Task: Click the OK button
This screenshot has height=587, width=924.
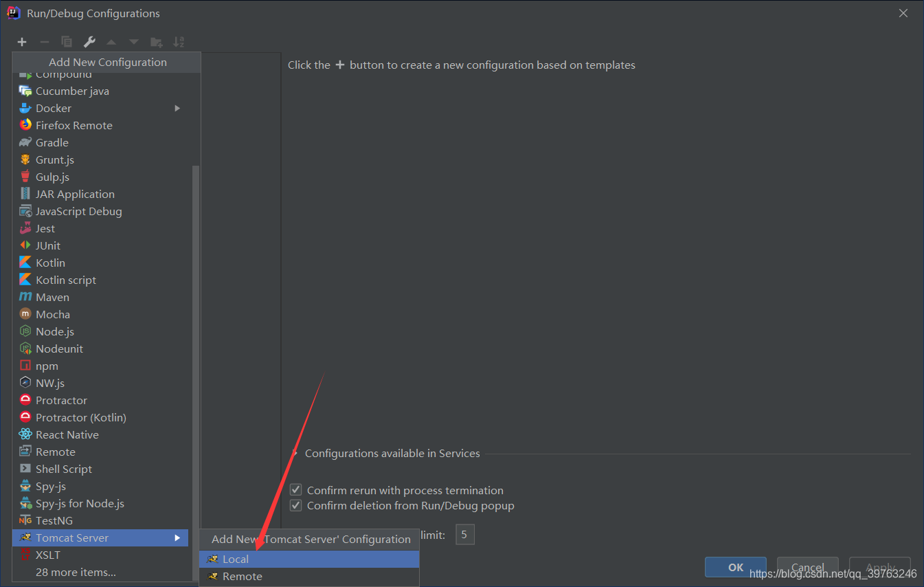Action: (736, 567)
